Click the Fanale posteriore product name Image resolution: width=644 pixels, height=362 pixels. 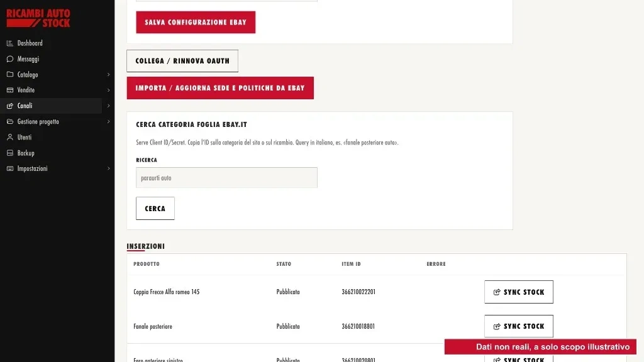click(153, 326)
